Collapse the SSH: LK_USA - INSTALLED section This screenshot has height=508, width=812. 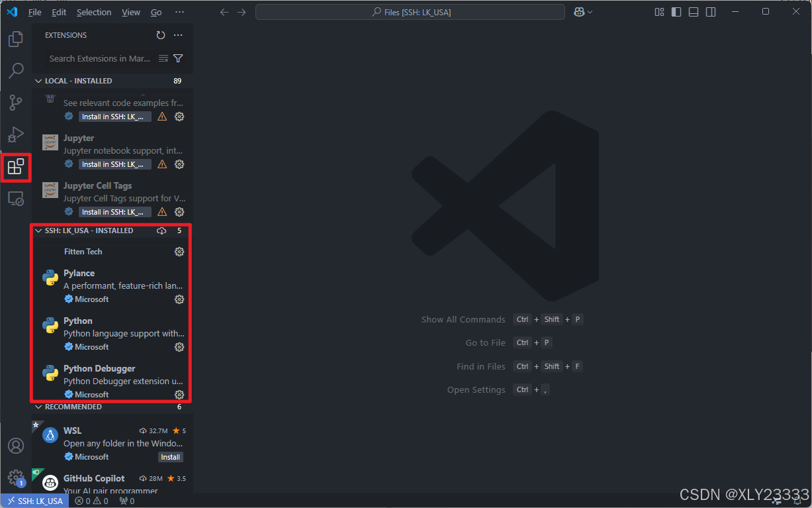click(x=38, y=230)
